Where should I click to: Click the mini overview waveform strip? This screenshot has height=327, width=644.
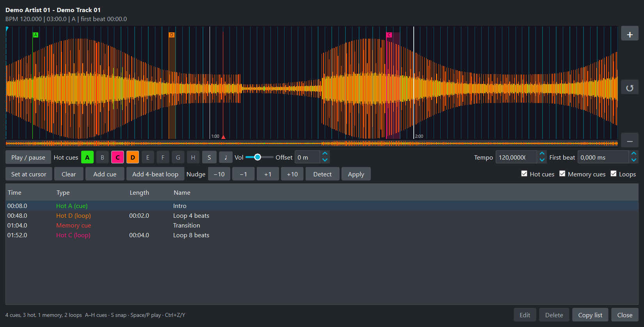pos(311,144)
